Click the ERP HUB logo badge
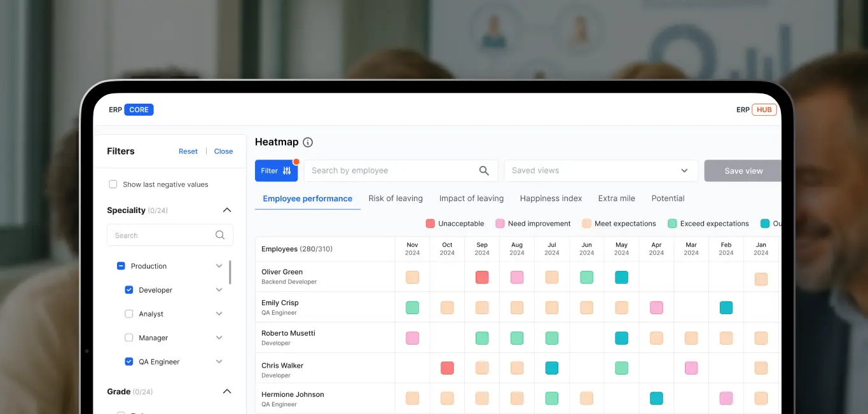 tap(764, 110)
